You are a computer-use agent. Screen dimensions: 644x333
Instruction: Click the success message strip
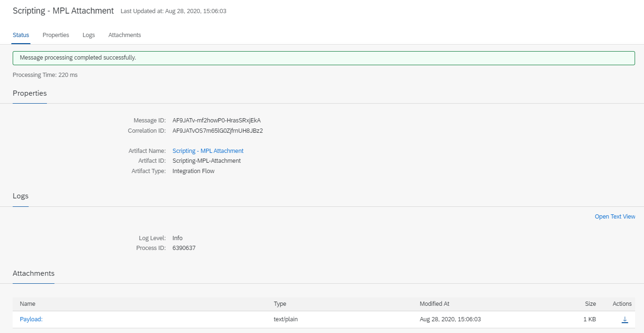[x=324, y=58]
